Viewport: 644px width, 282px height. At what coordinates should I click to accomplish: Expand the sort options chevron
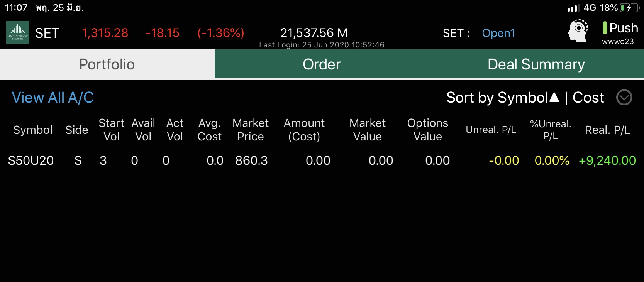(x=624, y=98)
